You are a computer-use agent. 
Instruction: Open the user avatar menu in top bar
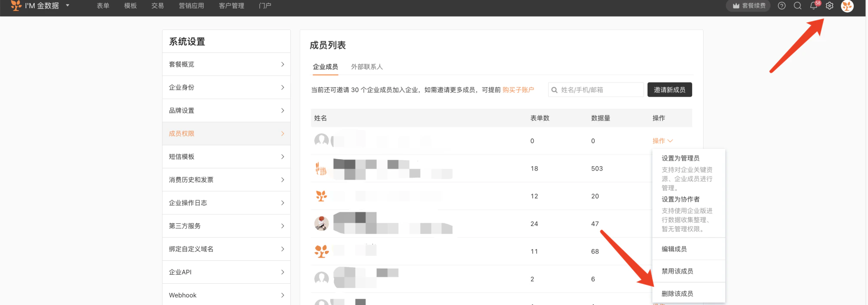pyautogui.click(x=847, y=6)
